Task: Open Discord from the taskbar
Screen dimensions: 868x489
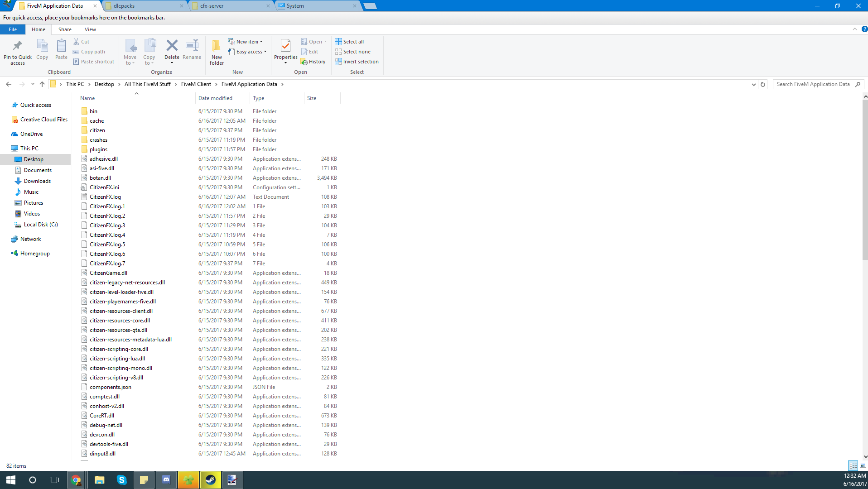Action: tap(166, 480)
